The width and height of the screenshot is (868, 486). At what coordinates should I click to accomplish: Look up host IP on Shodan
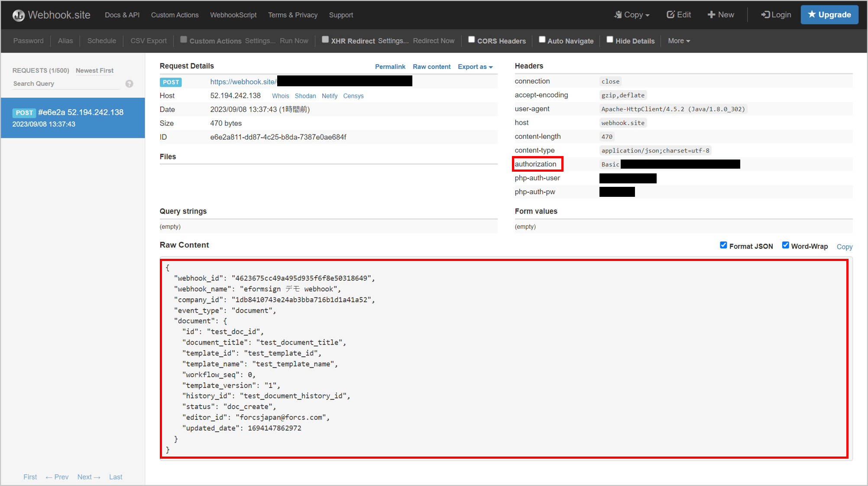[x=305, y=96]
